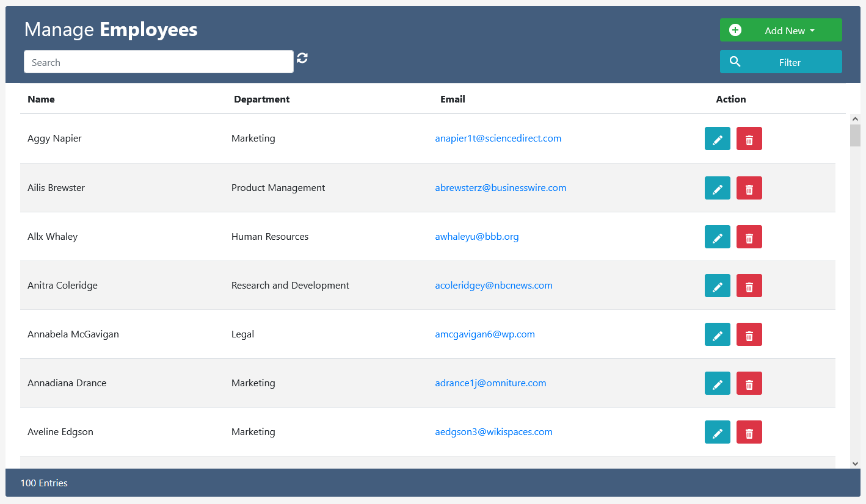The image size is (866, 504).
Task: Click the scroll up arrow on table scrollbar
Action: click(x=855, y=119)
